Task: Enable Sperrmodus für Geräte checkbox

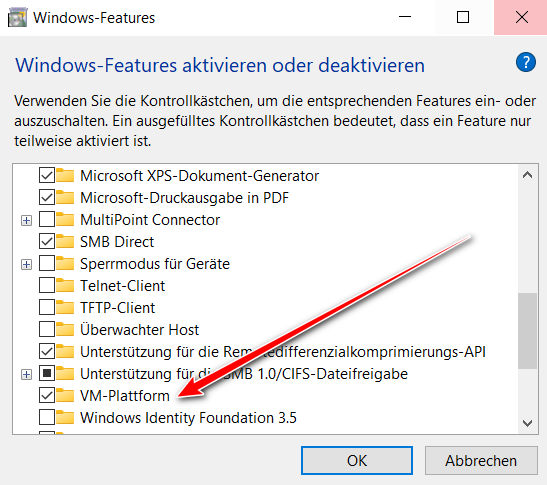Action: click(47, 263)
